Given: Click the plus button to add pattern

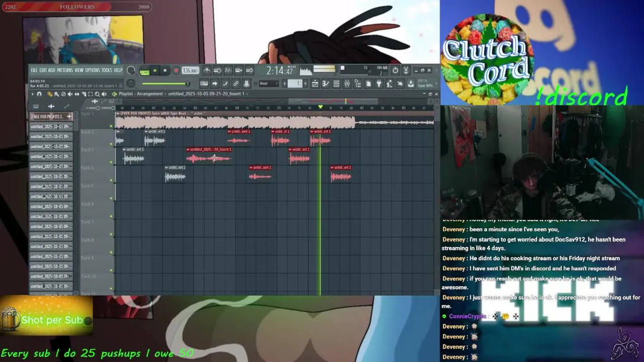Looking at the screenshot, I should click(x=305, y=83).
